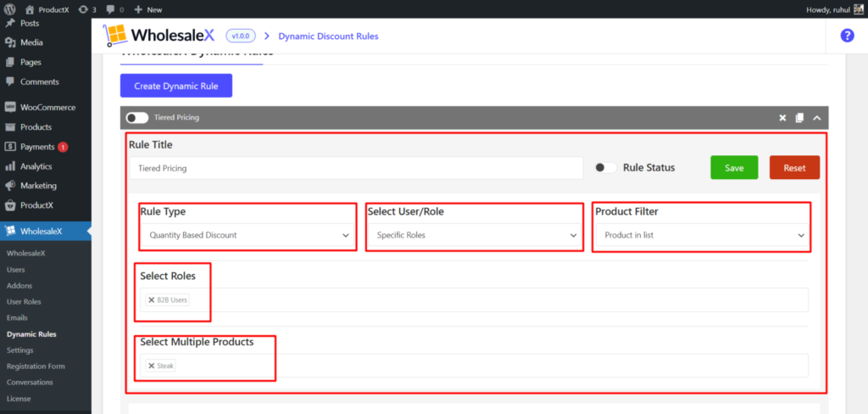Open the comments bubble in the admin bar
Image resolution: width=868 pixels, height=414 pixels.
(114, 9)
